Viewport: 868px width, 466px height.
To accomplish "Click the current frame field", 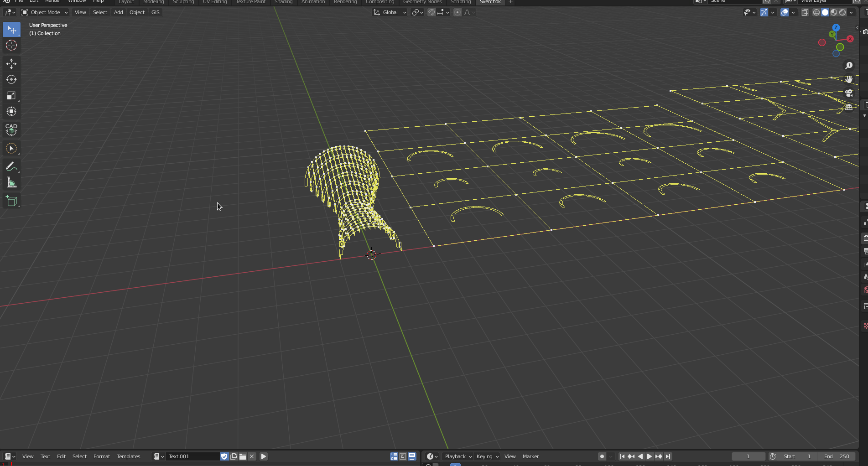I will (x=748, y=456).
